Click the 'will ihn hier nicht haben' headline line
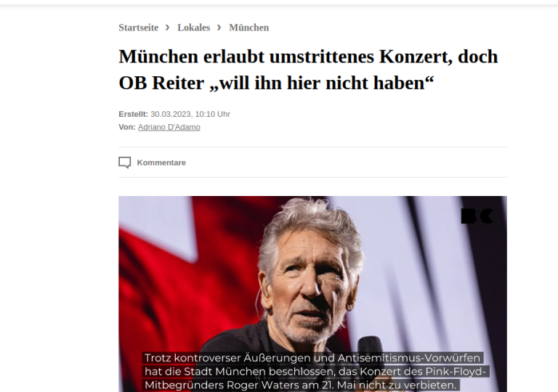This screenshot has height=392, width=558. point(276,83)
